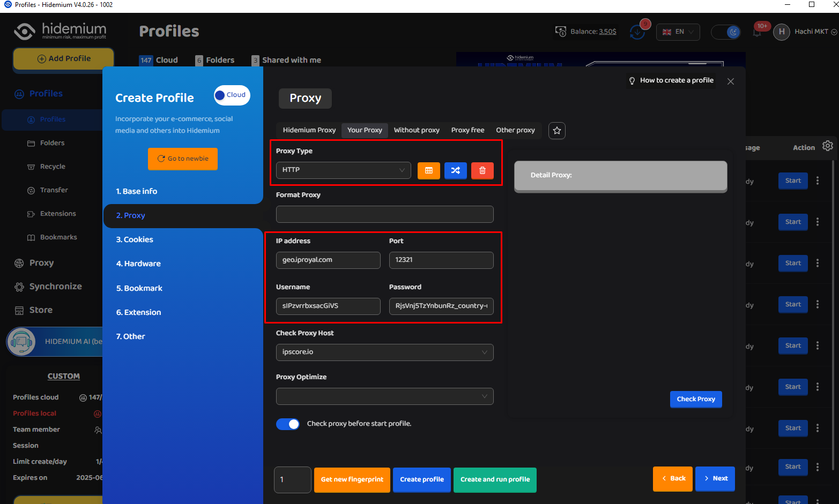Open the notifications bell icon
This screenshot has width=839, height=504.
tap(757, 32)
